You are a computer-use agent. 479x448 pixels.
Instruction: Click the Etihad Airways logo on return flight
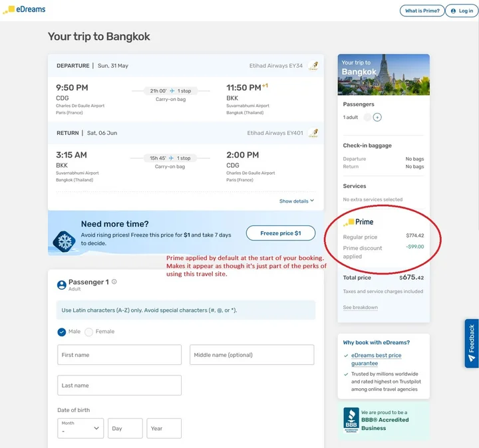click(x=313, y=133)
